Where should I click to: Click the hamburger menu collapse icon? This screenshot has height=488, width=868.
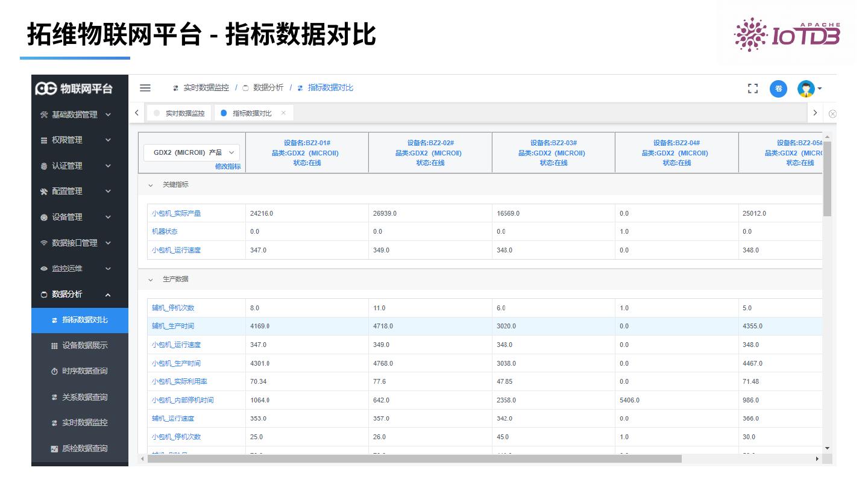(x=145, y=88)
